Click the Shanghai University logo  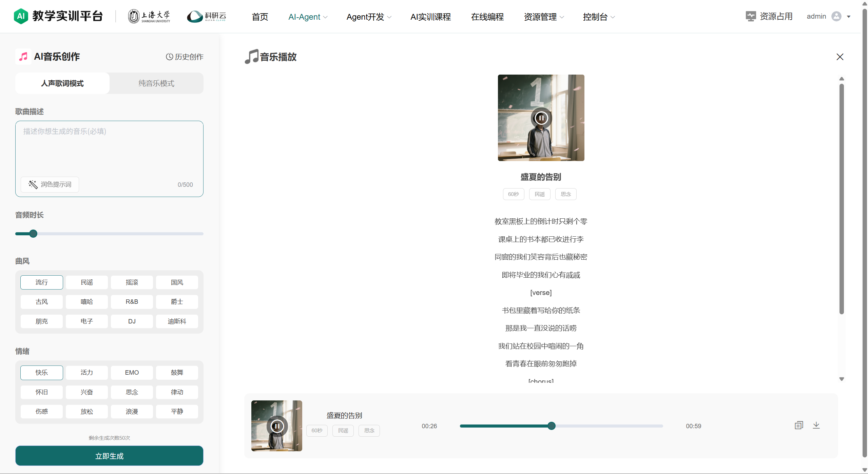(149, 16)
